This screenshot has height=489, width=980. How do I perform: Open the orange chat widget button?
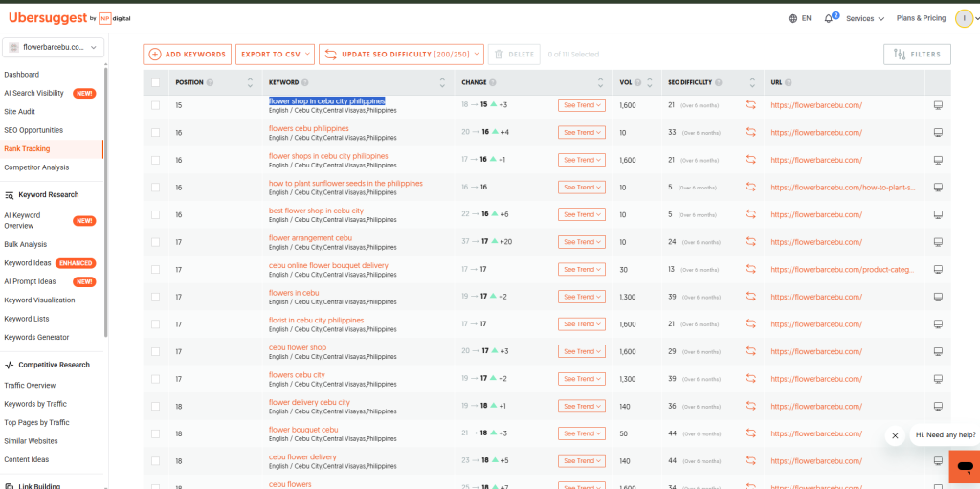pos(964,467)
